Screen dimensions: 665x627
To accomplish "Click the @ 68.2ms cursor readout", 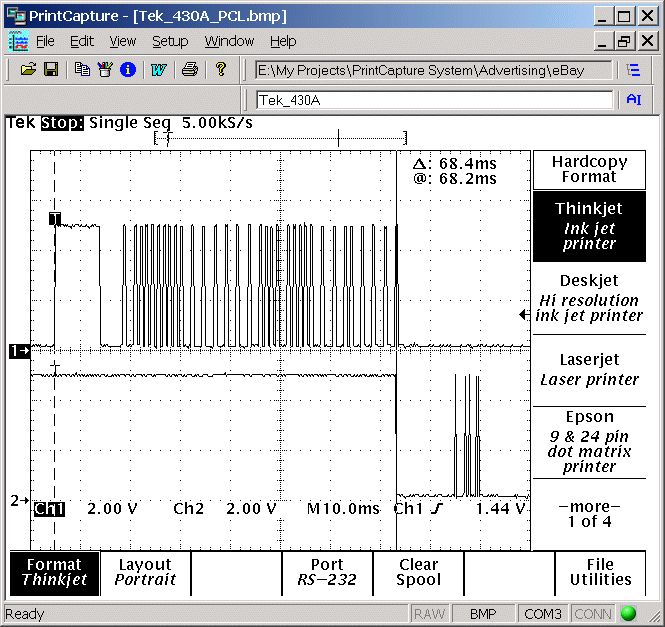I will (x=455, y=179).
